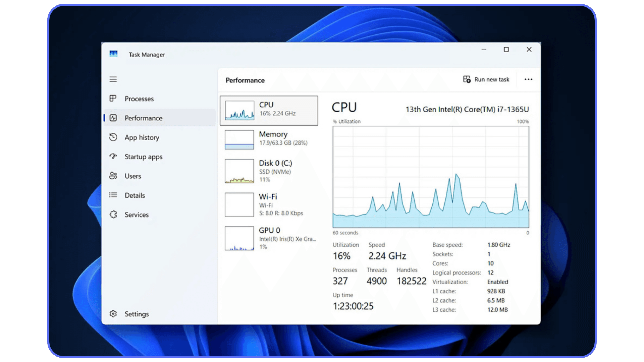Click the Startup apps gauge icon
The height and width of the screenshot is (362, 644).
(113, 156)
